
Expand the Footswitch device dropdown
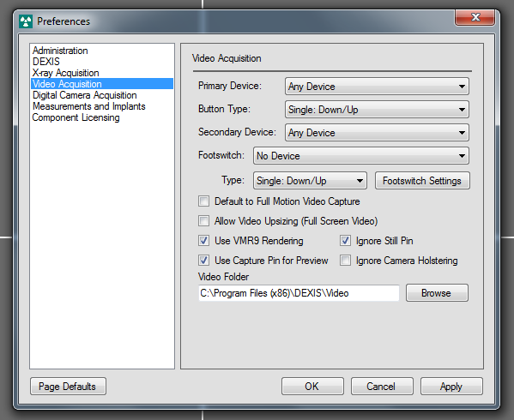pyautogui.click(x=361, y=156)
